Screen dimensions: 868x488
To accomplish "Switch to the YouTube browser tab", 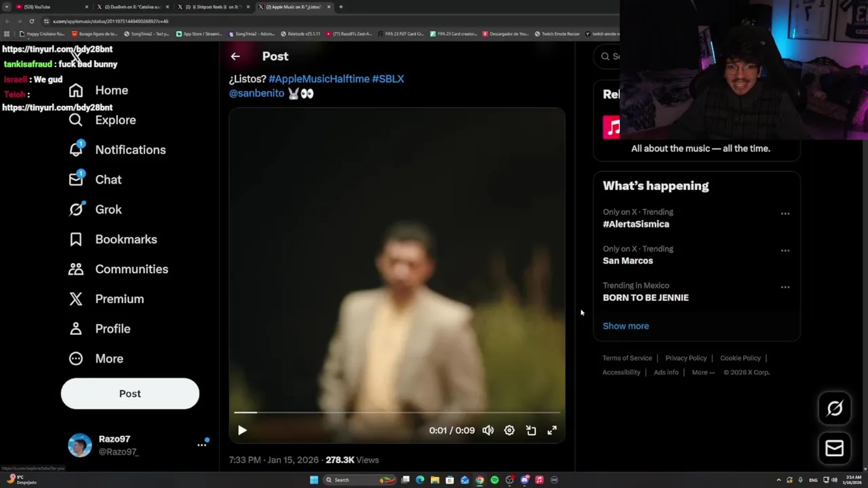I will pyautogui.click(x=51, y=7).
